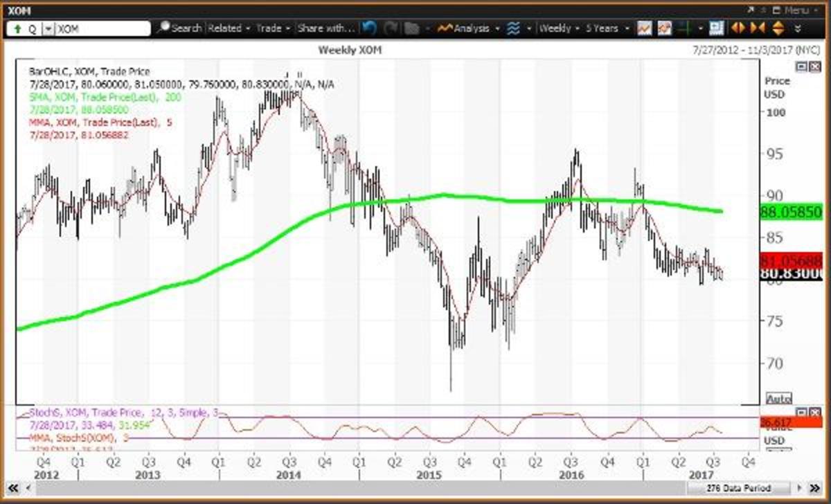Click the blue data table icon
This screenshot has height=504, width=831.
coord(716,28)
